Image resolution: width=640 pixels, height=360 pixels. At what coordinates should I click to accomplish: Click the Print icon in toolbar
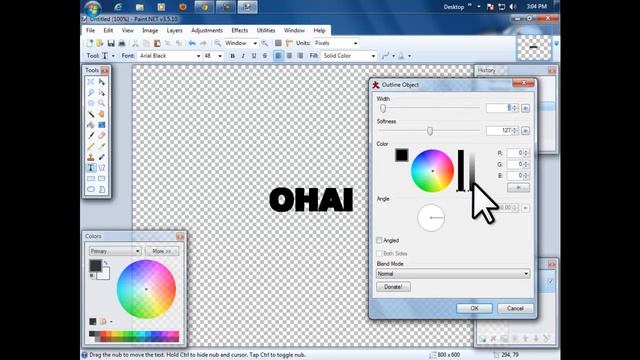[122, 43]
